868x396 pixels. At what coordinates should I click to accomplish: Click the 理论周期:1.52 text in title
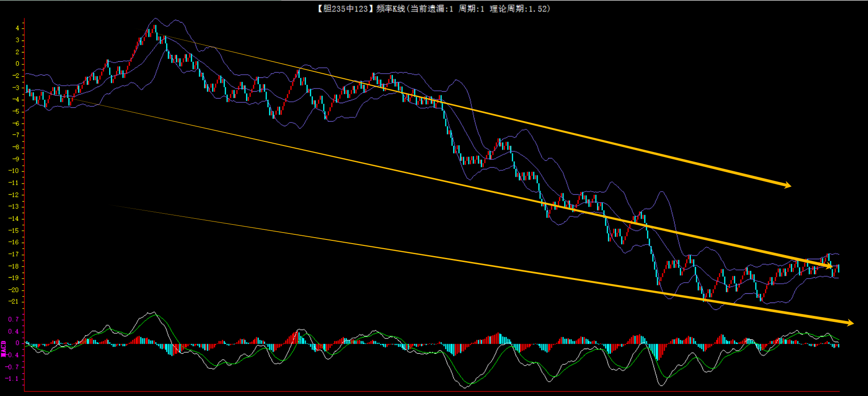tap(519, 9)
